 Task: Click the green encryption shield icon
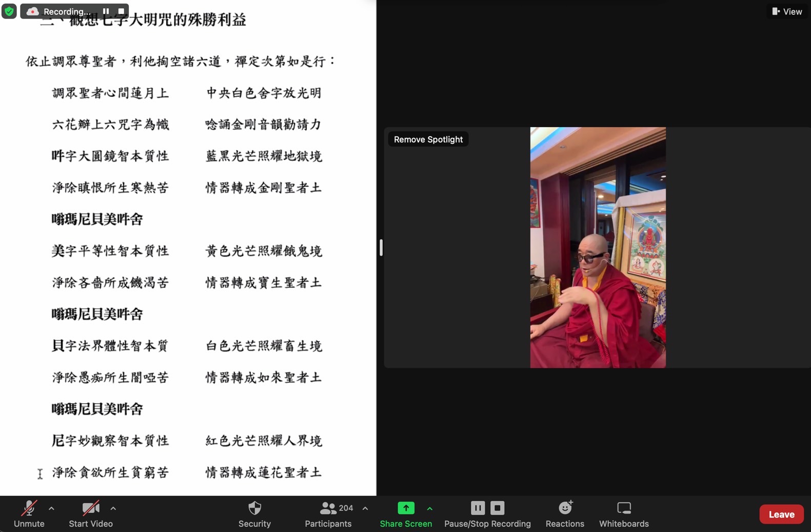[x=9, y=11]
